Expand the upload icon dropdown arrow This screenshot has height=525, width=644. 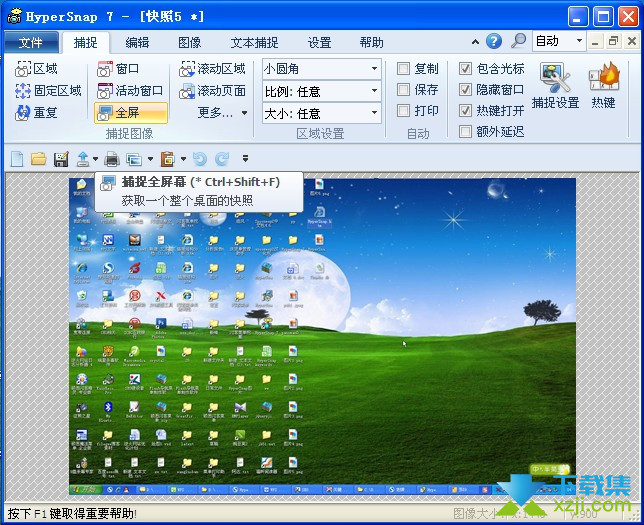coord(95,159)
